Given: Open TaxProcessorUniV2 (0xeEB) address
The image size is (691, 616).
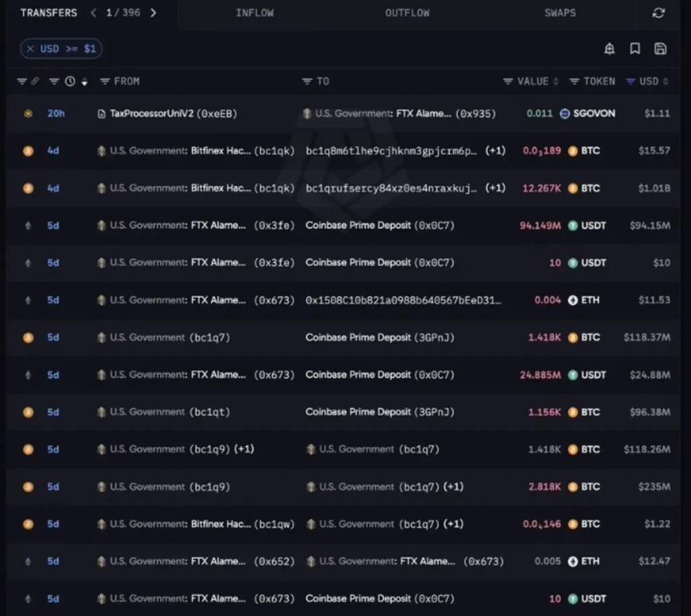Looking at the screenshot, I should [173, 113].
